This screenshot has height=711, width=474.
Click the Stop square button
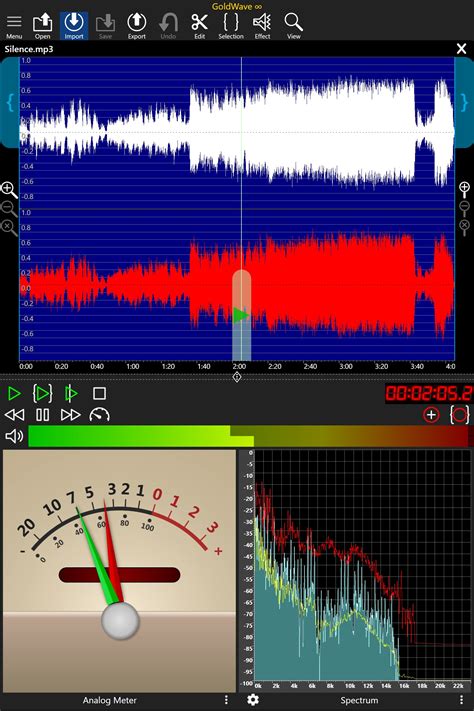click(99, 393)
